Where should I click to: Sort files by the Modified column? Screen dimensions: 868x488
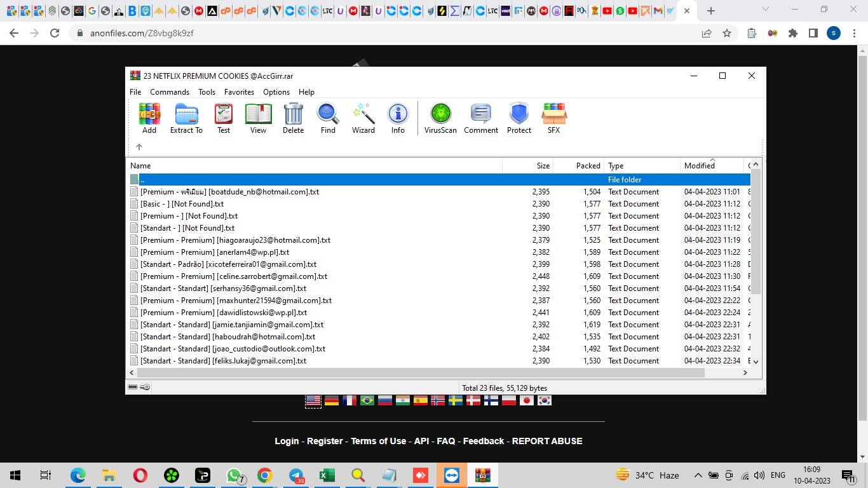coord(712,165)
